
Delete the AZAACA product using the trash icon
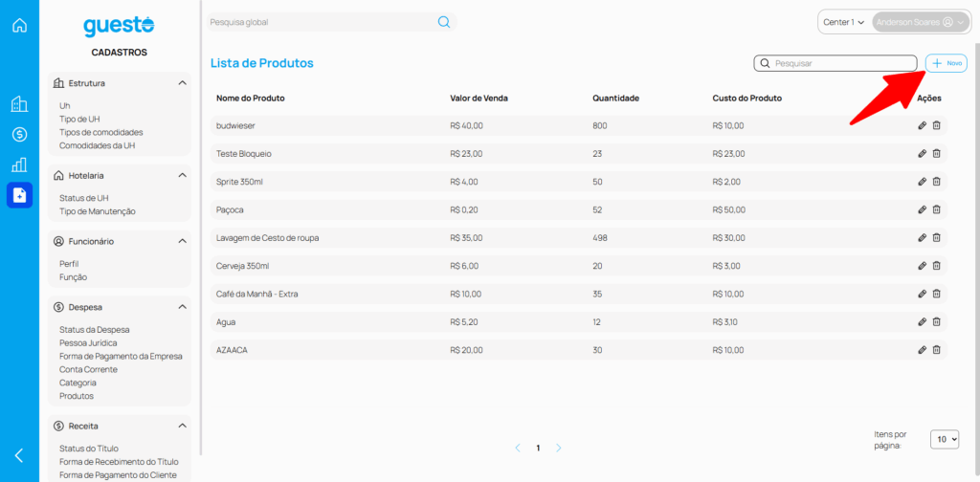(x=937, y=350)
